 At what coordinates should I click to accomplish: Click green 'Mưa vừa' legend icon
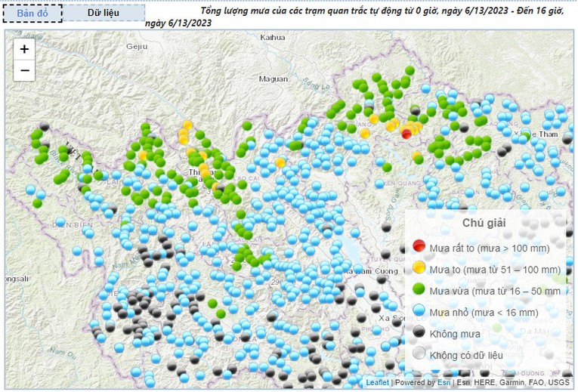[419, 290]
